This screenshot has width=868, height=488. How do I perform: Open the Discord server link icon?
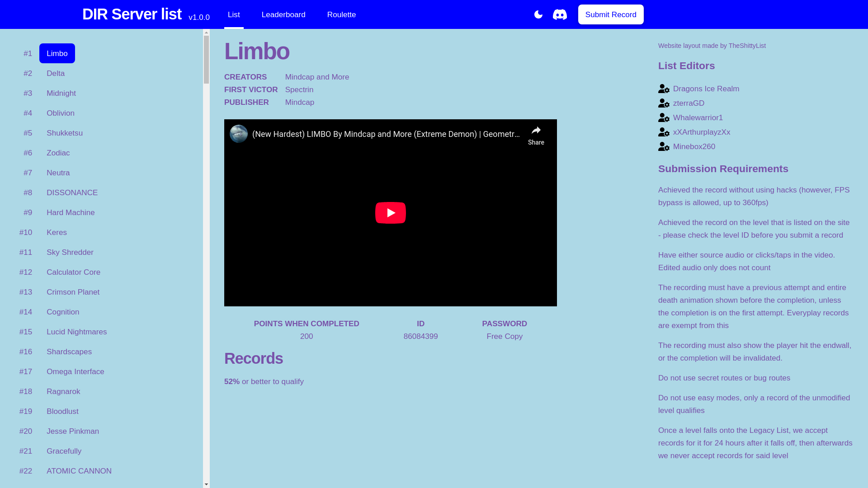tap(560, 14)
